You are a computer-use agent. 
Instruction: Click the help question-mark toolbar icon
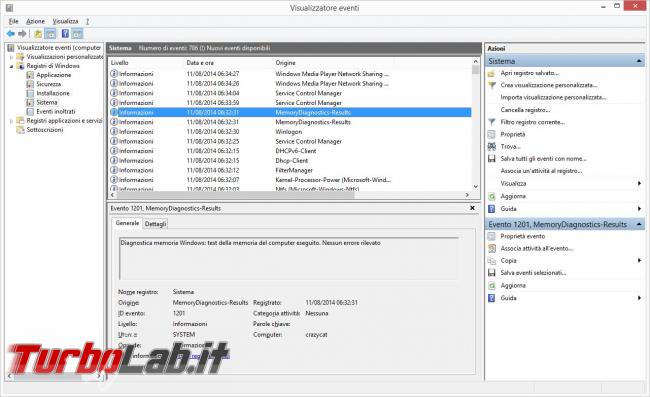pyautogui.click(x=65, y=34)
